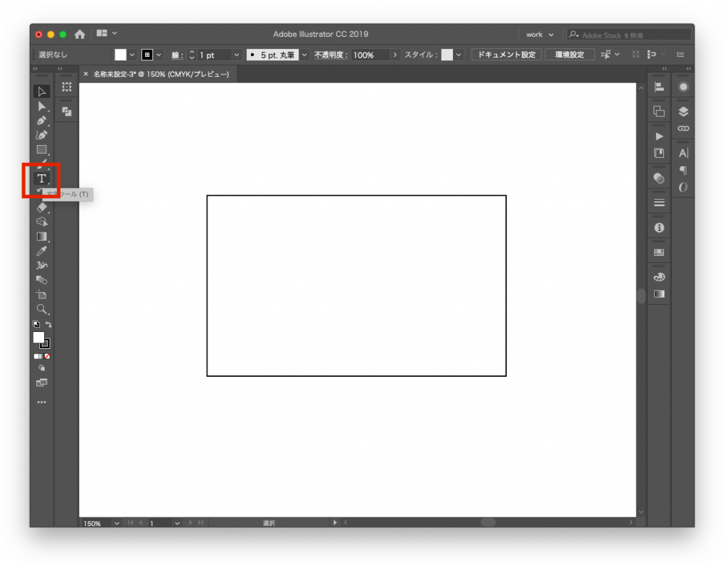Reset default fill and stroke

[36, 324]
